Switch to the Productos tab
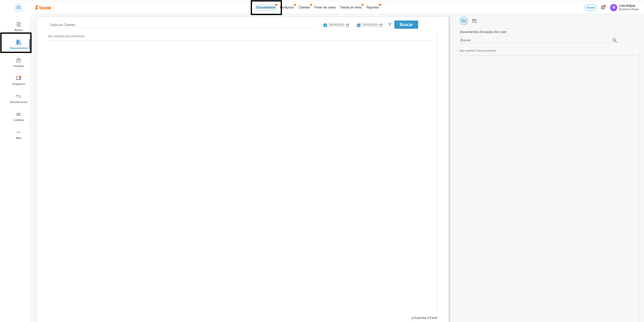 (288, 7)
